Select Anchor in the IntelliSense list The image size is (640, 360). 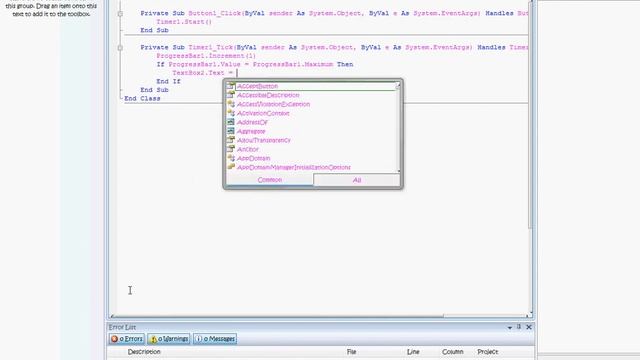tap(248, 149)
